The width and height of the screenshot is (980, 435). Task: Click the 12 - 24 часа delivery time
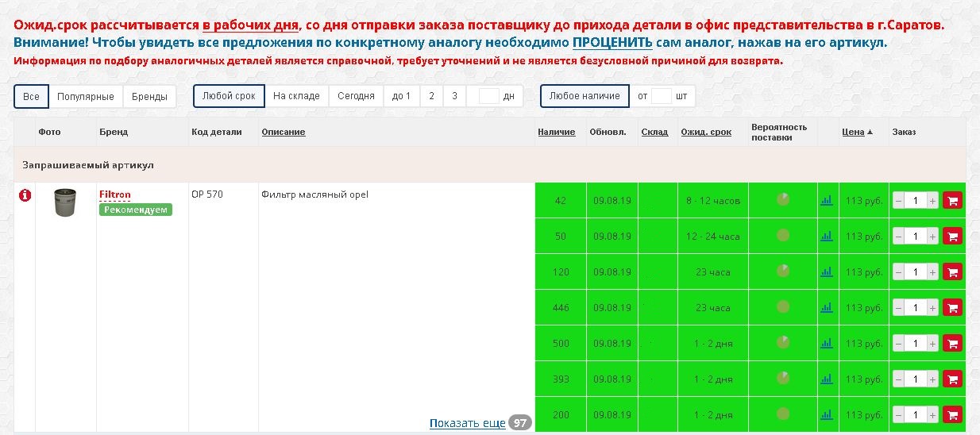tap(713, 237)
